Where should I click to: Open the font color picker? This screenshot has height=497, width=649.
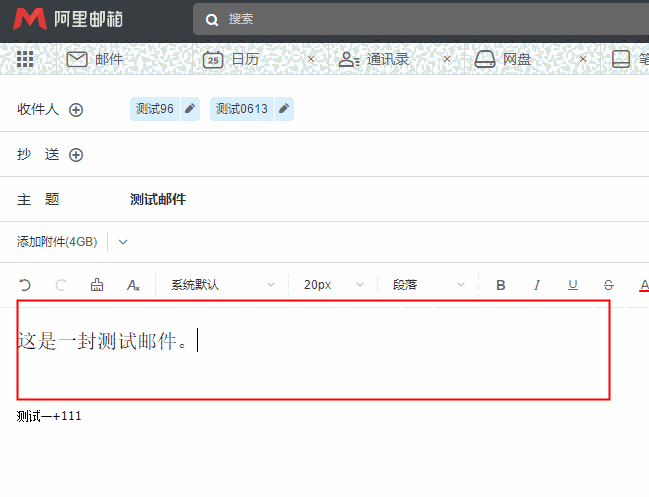pos(644,285)
